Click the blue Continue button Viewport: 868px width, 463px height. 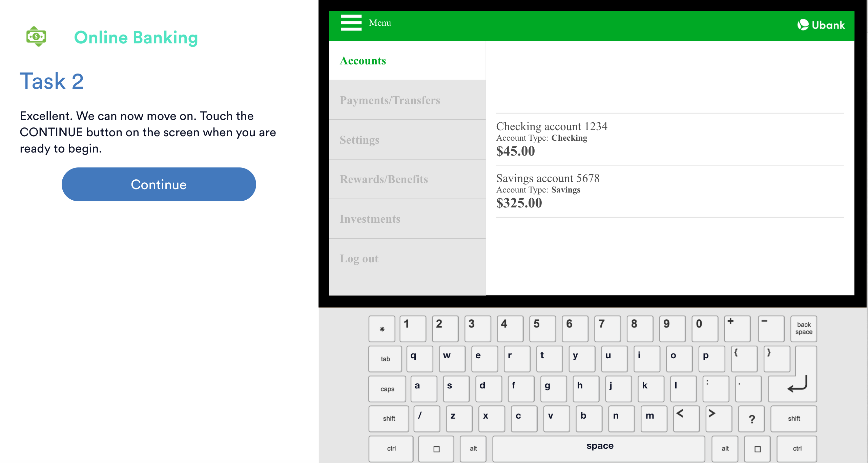[159, 184]
